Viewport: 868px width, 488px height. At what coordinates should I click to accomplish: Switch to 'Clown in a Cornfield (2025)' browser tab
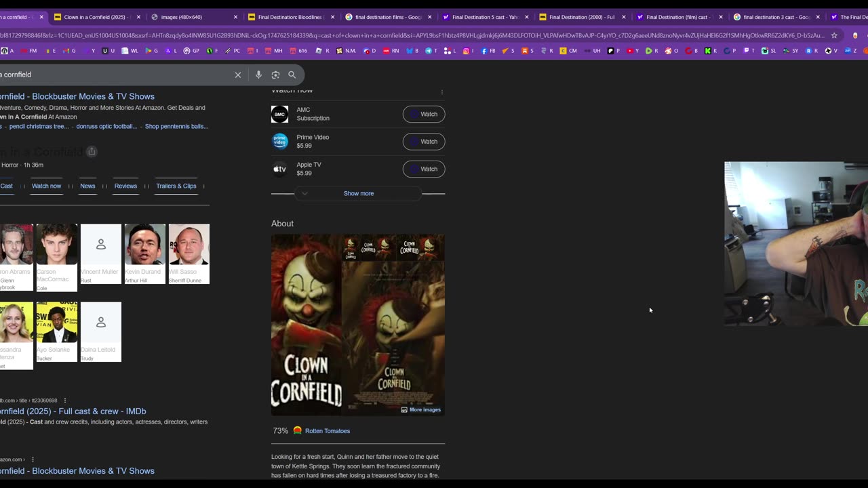click(95, 17)
